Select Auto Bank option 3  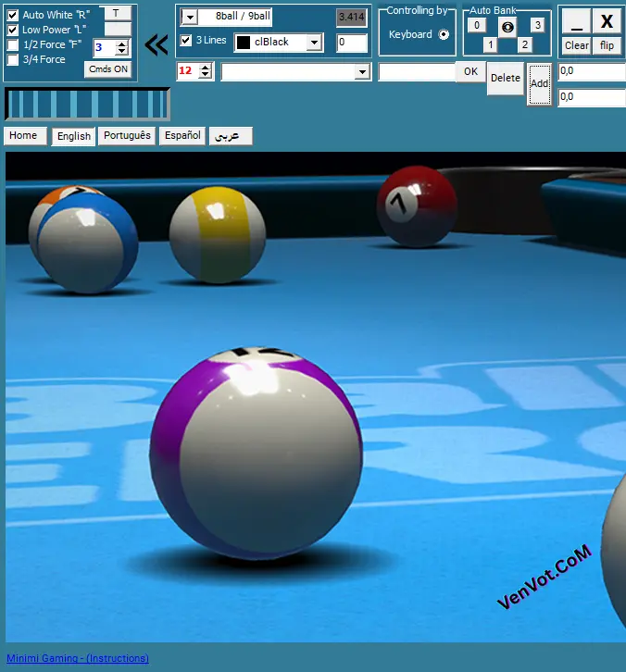[x=538, y=25]
